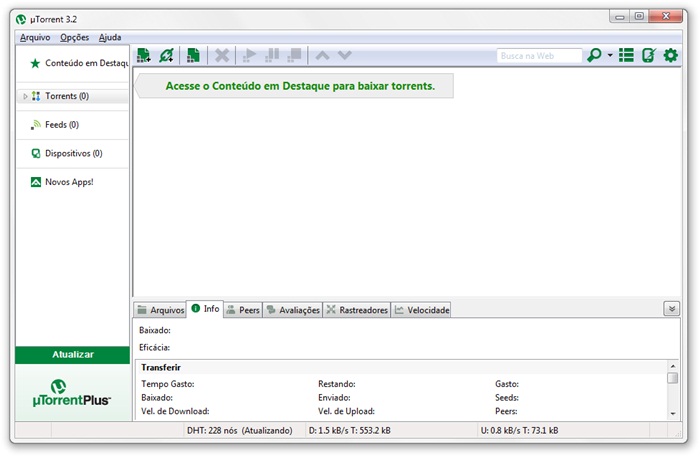
Task: Expand the Torrents (0) tree arrow
Action: (x=25, y=96)
